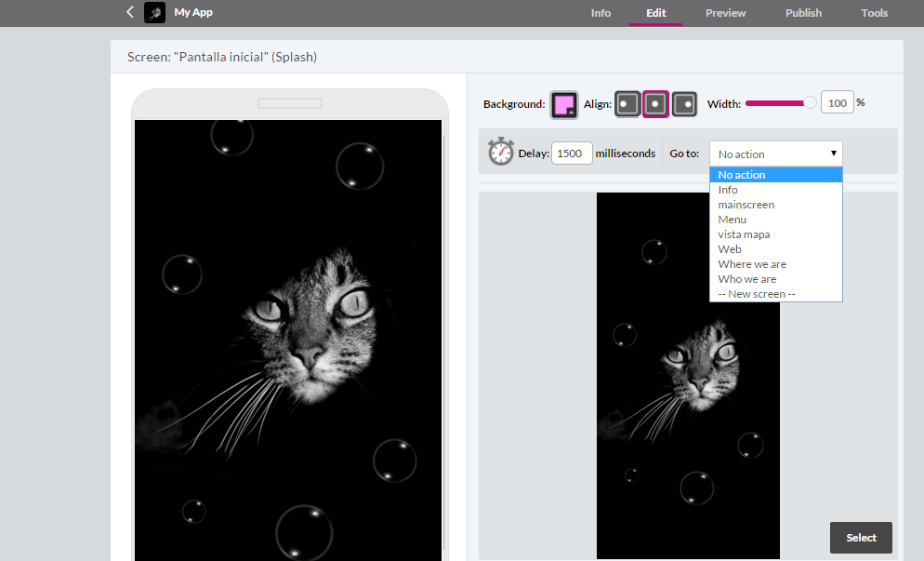The width and height of the screenshot is (924, 561).
Task: Choose 'mainscreen' in the Go to list
Action: (775, 204)
